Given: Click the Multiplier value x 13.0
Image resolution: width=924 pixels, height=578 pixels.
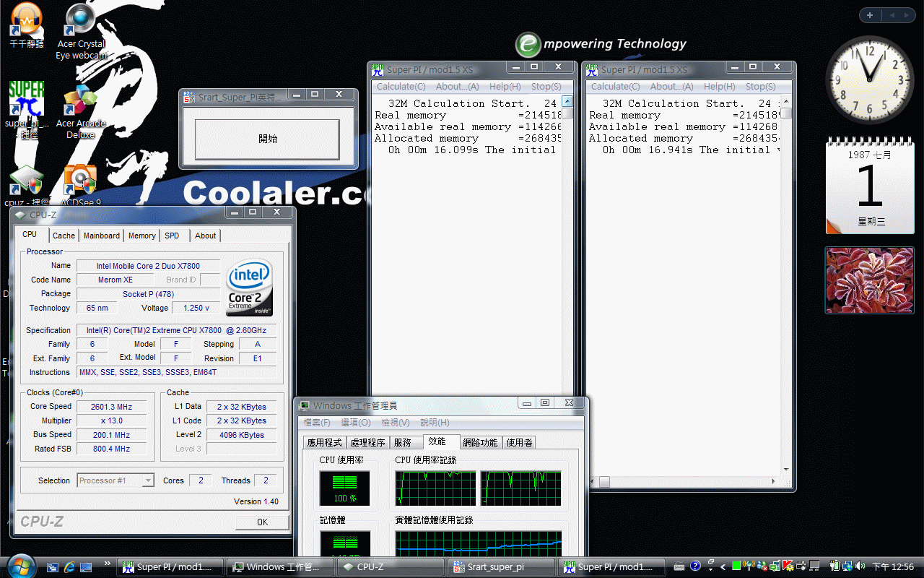Looking at the screenshot, I should (x=112, y=420).
